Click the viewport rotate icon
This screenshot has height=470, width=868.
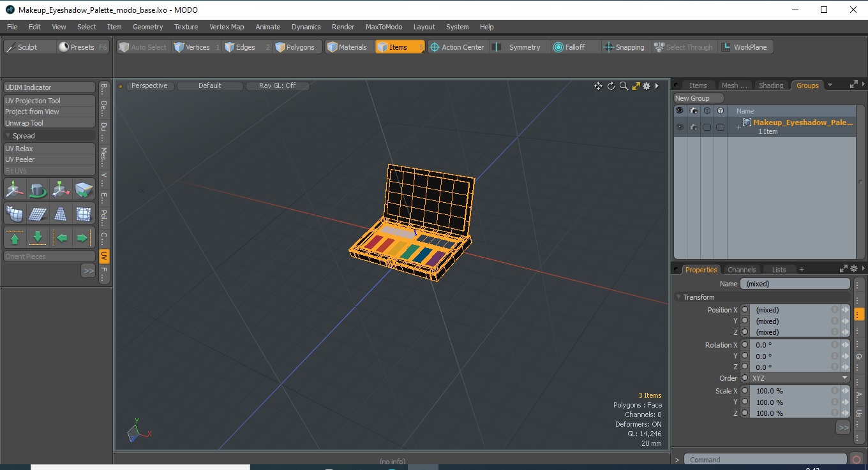pyautogui.click(x=611, y=86)
